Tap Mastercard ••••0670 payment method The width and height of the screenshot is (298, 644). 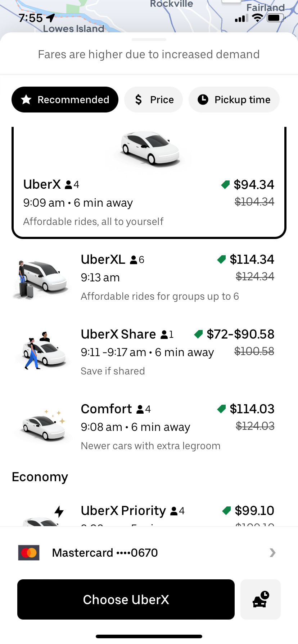pyautogui.click(x=149, y=553)
